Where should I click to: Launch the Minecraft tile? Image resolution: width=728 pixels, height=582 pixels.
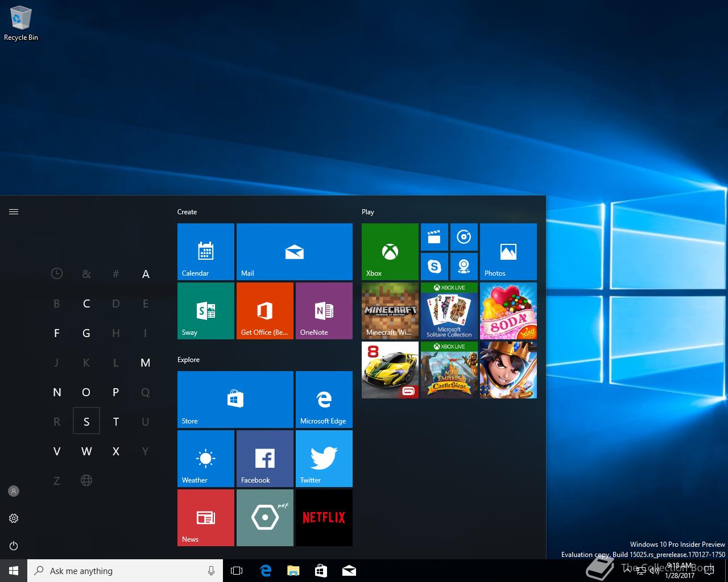click(x=390, y=311)
